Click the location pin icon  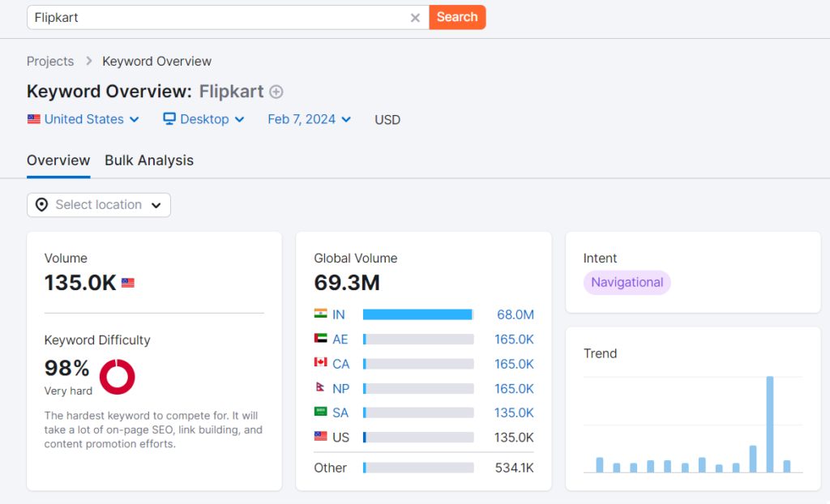[42, 205]
